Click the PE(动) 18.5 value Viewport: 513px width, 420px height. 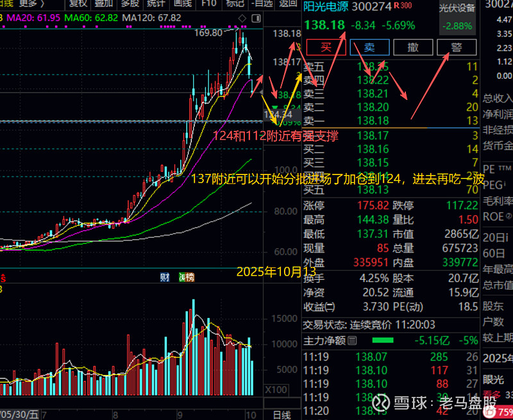[468, 307]
